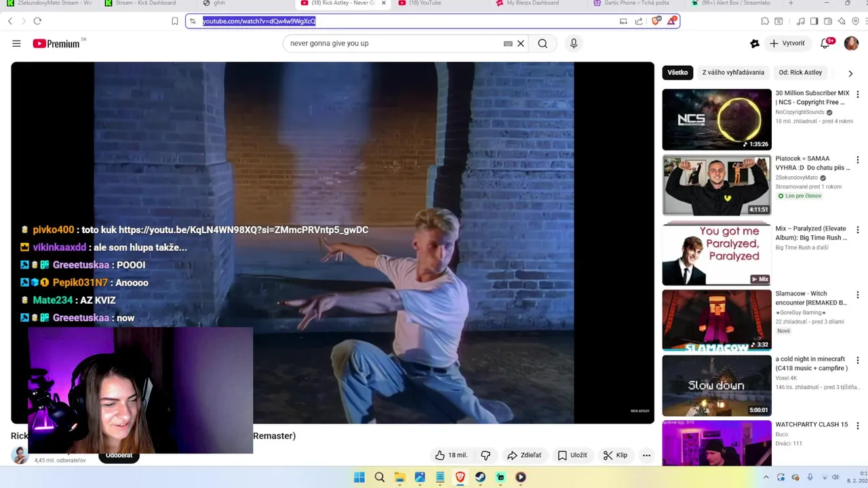
Task: Open media control music note icon
Action: click(801, 21)
